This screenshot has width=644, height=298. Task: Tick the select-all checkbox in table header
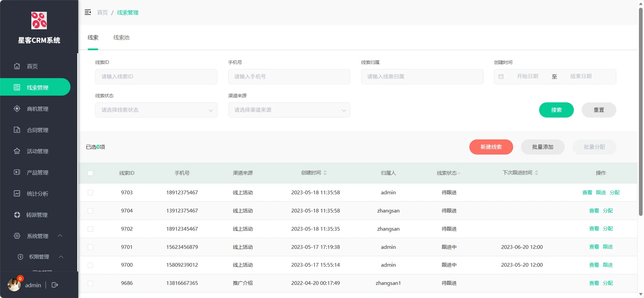[x=90, y=173]
